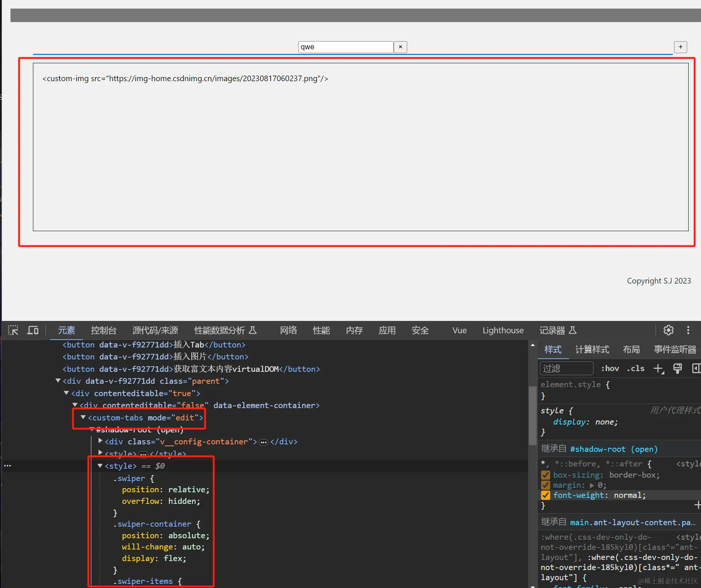Open DevTools settings gear

coord(668,330)
